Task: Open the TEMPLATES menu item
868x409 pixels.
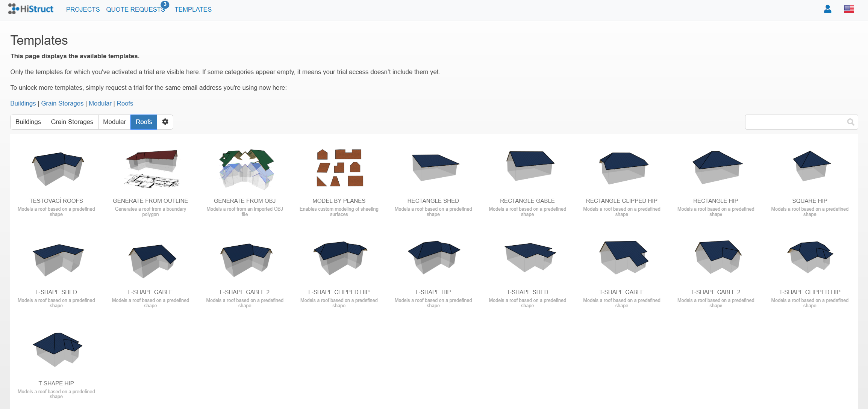Action: [193, 9]
